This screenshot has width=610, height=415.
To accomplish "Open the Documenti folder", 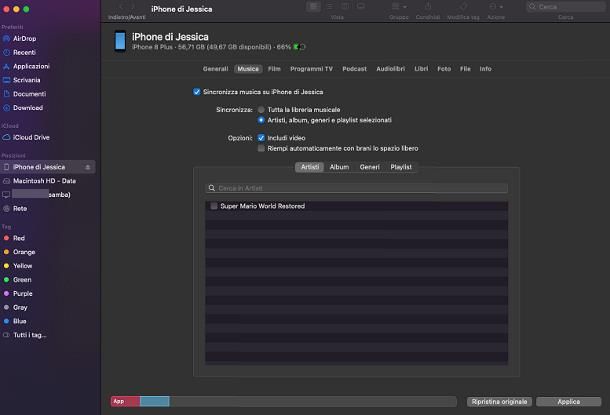I will coord(29,94).
